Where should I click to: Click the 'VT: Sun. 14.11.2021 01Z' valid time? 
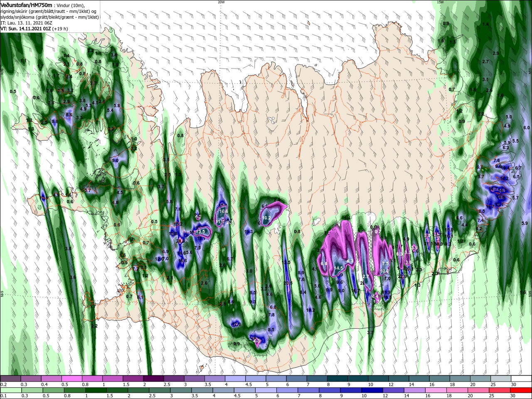tap(25, 29)
